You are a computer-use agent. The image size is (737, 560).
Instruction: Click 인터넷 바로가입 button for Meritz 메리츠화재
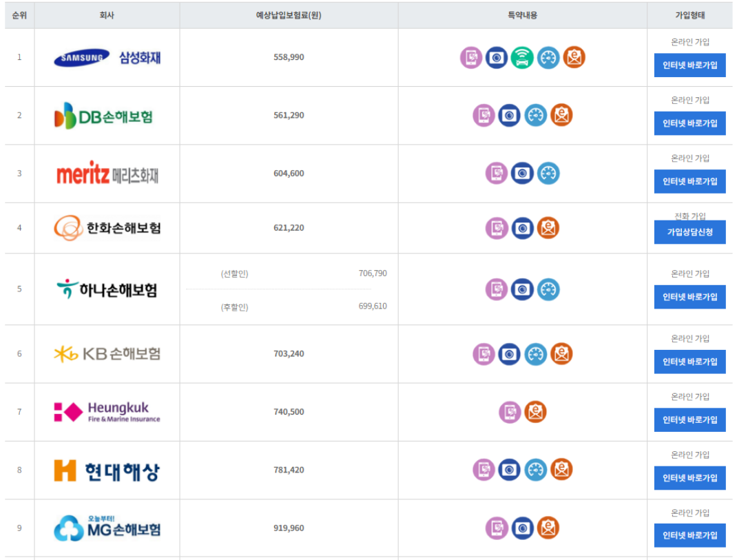689,181
